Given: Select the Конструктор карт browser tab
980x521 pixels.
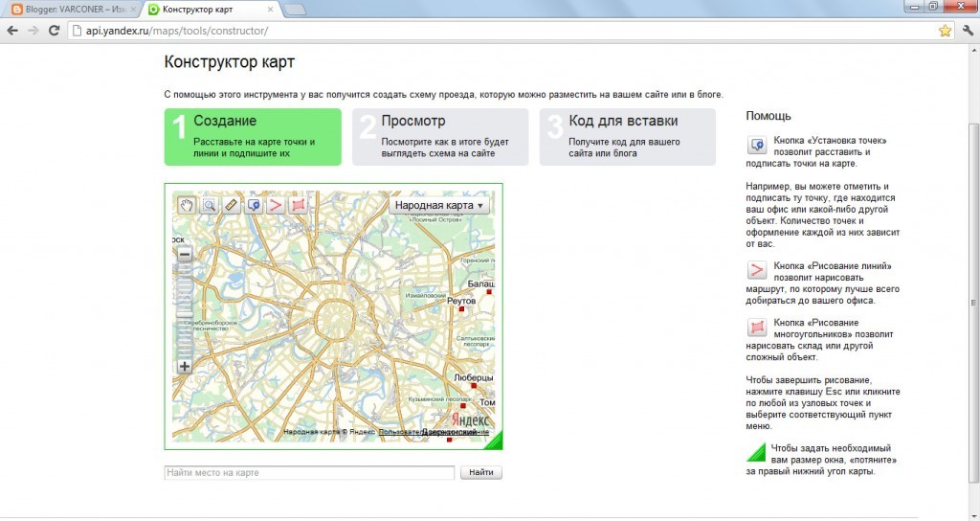Looking at the screenshot, I should [207, 10].
